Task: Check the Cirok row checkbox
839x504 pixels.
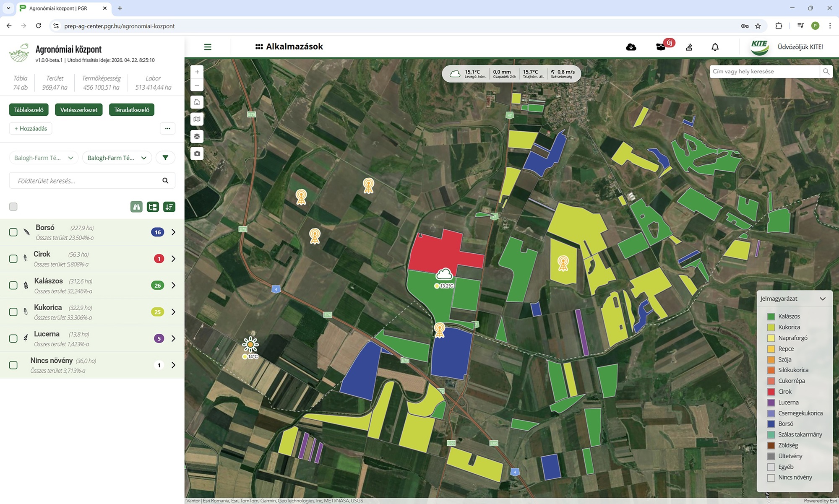Action: [x=13, y=259]
